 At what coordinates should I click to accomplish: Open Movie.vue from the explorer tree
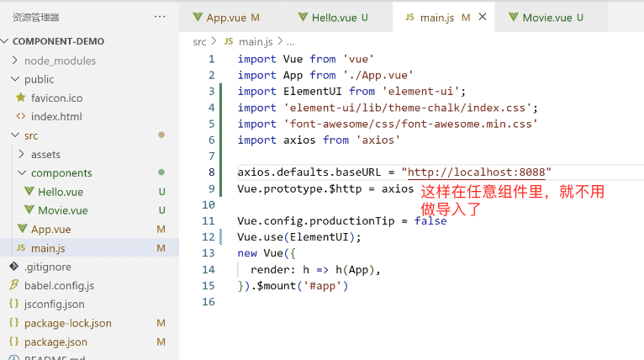(x=62, y=210)
